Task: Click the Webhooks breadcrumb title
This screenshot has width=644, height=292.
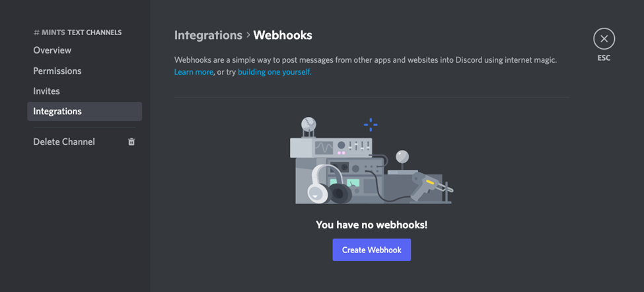Action: coord(283,35)
